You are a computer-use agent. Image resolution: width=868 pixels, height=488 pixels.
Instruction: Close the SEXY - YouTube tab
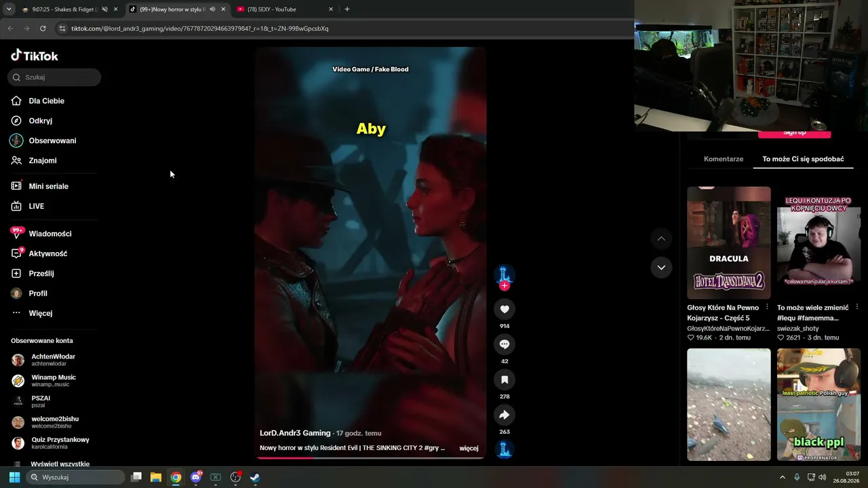(331, 9)
